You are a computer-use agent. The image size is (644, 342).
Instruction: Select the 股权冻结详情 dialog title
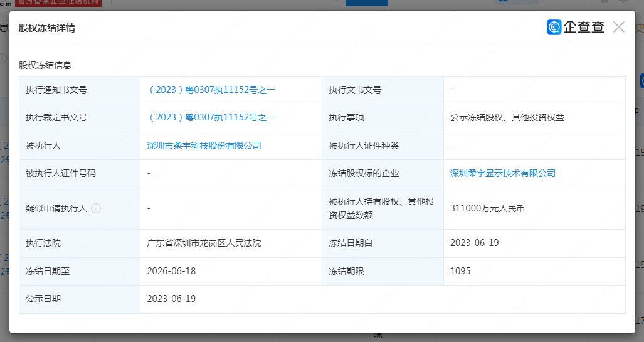[x=47, y=28]
